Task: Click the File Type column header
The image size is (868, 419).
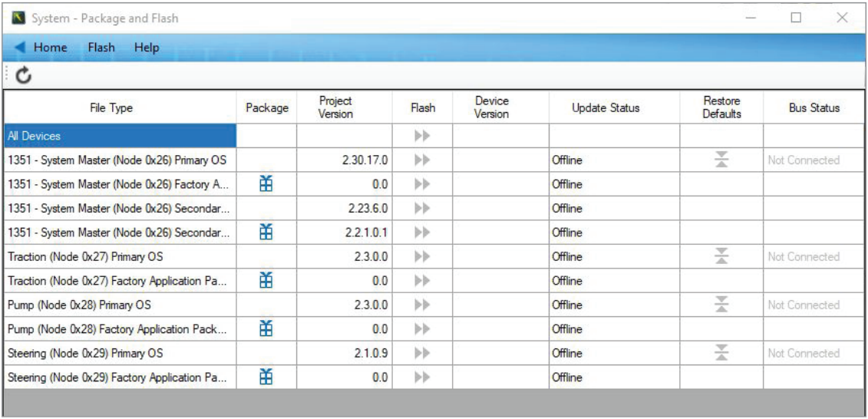Action: tap(120, 108)
